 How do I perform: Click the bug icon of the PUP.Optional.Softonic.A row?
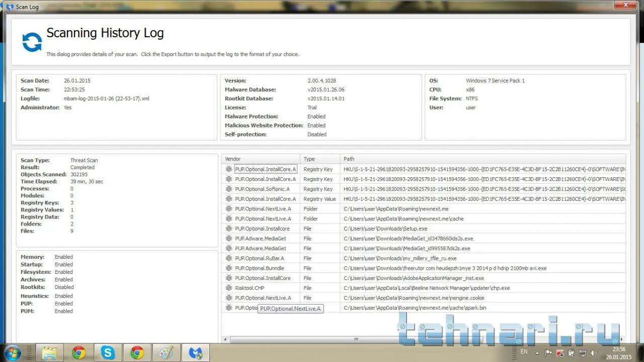tap(229, 189)
